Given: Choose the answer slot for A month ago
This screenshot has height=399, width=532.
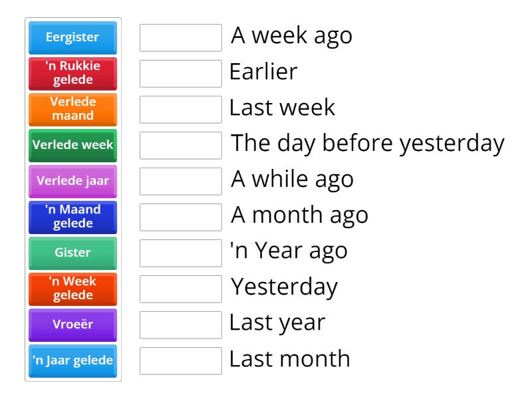Looking at the screenshot, I should click(181, 217).
